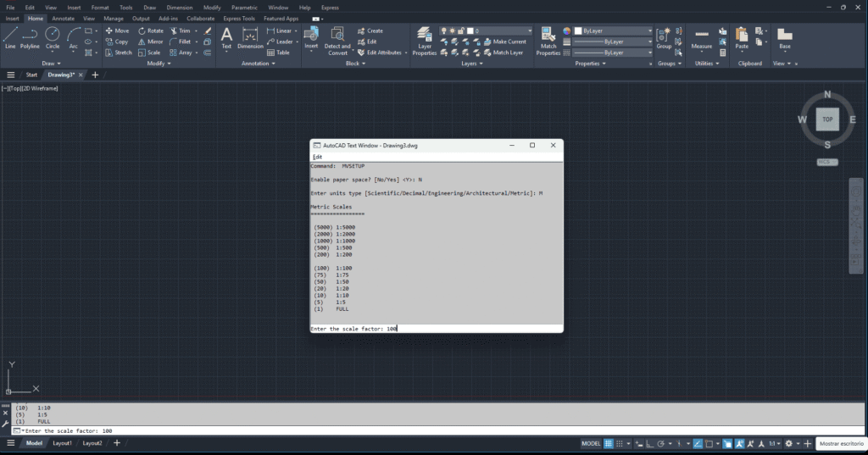Viewport: 868px width, 455px height.
Task: Activate the Arc tool
Action: point(73,38)
